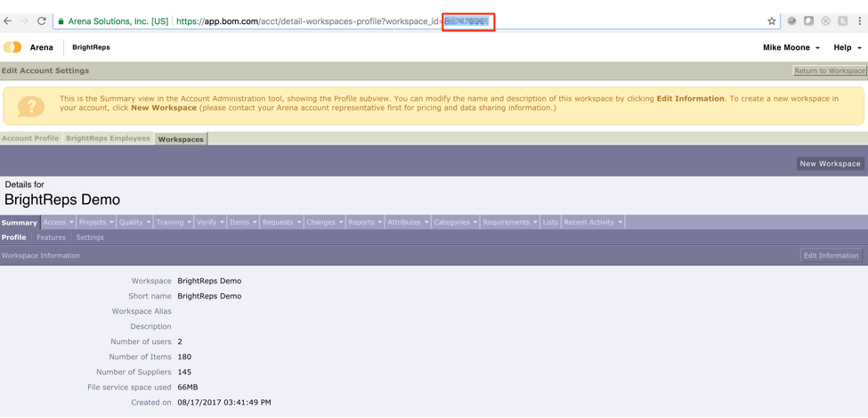Click third circular extension icon

click(825, 21)
